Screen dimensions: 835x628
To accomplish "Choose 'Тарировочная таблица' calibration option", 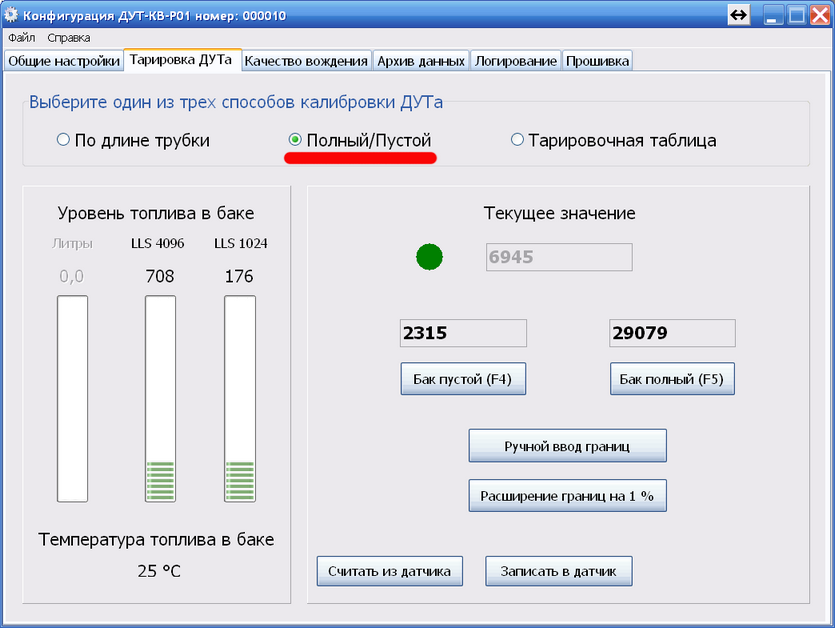I will tap(613, 141).
